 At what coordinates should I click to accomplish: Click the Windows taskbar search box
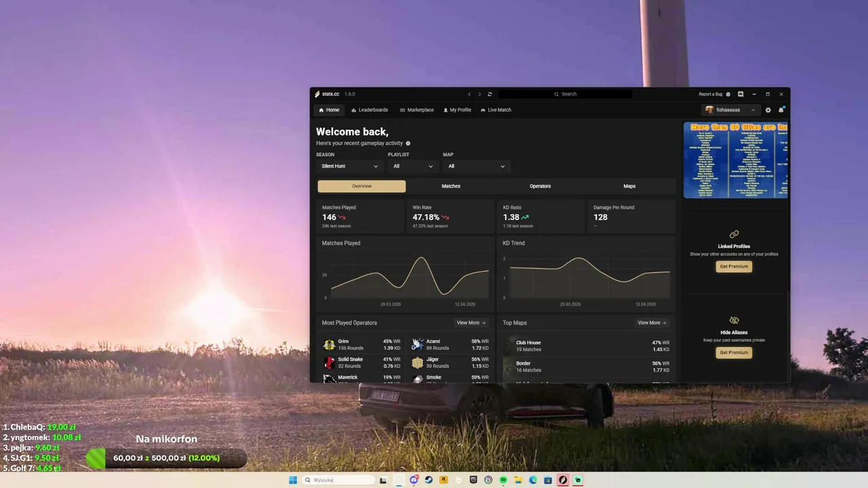[338, 480]
